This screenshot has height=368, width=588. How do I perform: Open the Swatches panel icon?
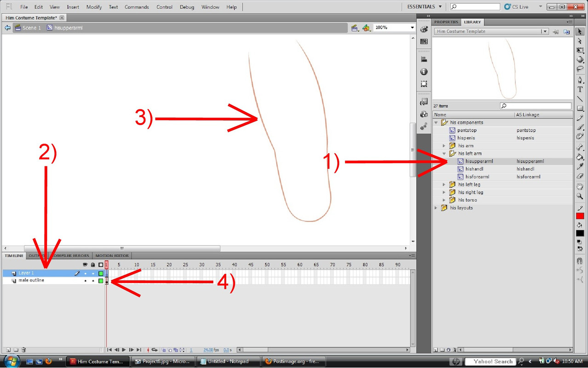pyautogui.click(x=424, y=41)
